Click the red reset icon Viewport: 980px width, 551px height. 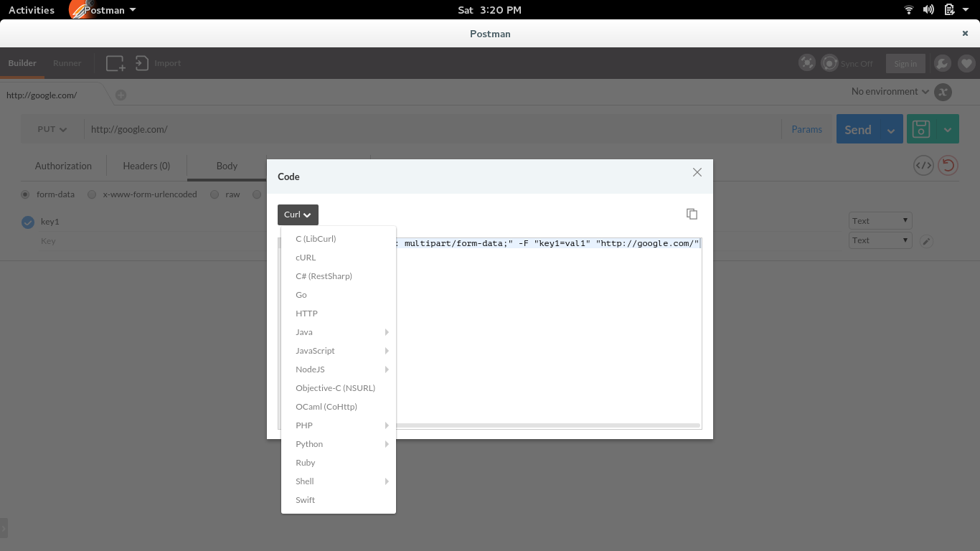tap(948, 166)
